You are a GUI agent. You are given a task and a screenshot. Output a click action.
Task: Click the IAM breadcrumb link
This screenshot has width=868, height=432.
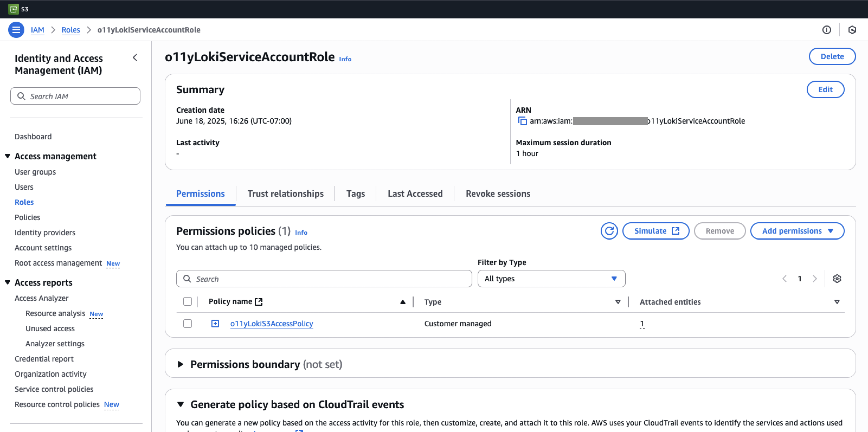pyautogui.click(x=37, y=30)
